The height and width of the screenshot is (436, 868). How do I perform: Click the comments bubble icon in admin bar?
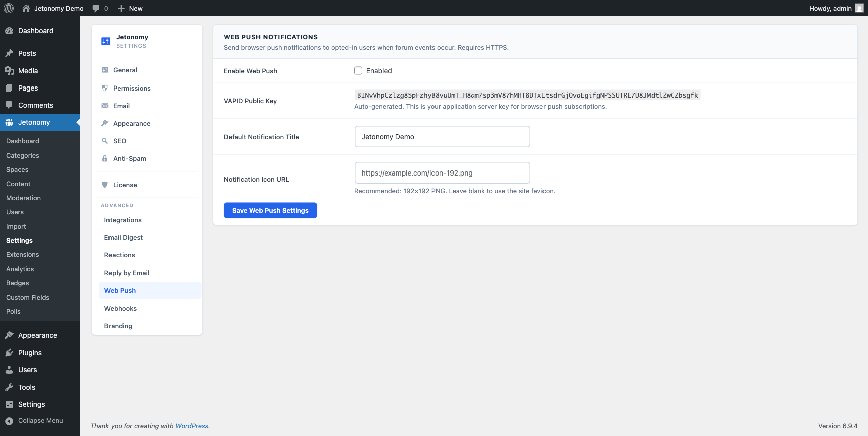(96, 8)
